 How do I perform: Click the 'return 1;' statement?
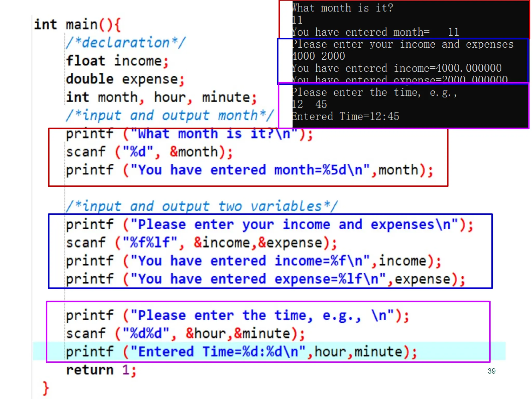(x=101, y=370)
